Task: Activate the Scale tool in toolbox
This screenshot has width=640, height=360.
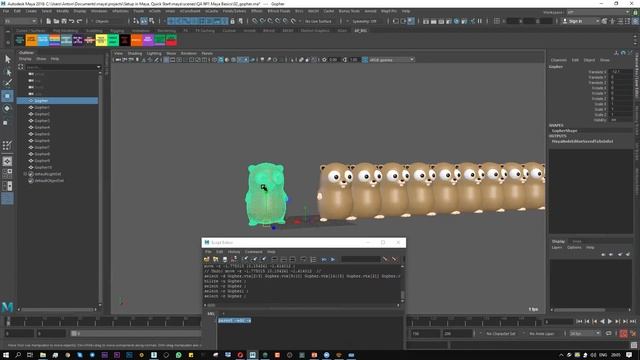Action: click(x=6, y=122)
